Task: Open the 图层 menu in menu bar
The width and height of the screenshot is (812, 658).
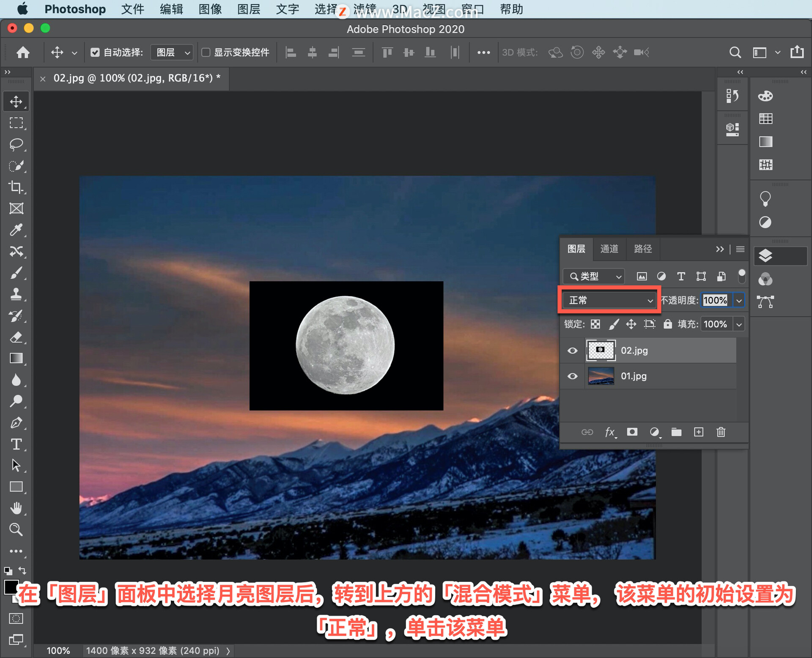Action: pyautogui.click(x=249, y=9)
